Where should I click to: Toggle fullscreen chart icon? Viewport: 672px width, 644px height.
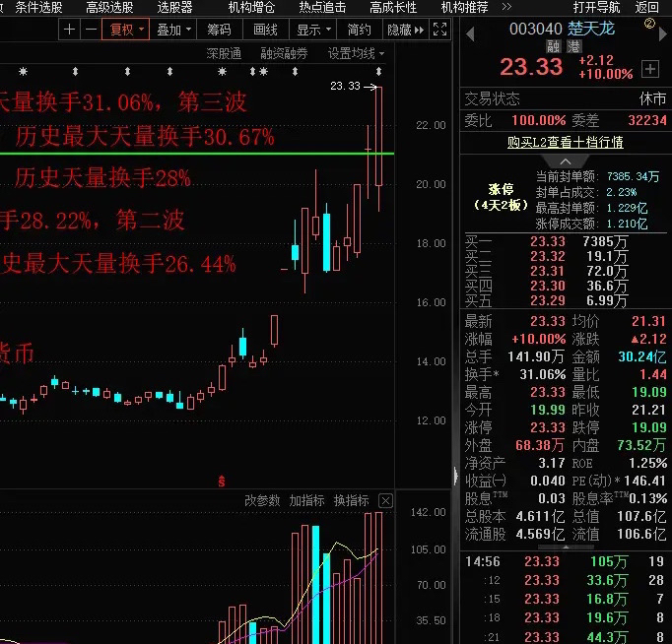pos(439,30)
